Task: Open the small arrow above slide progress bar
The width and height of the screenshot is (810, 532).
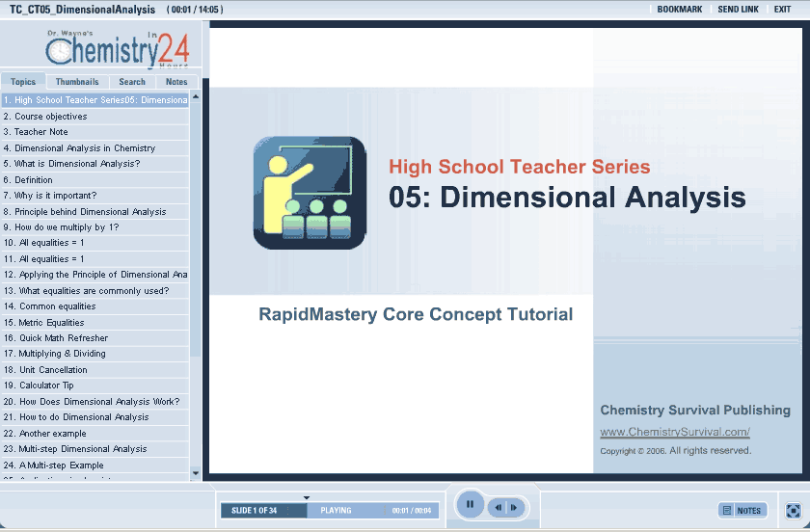Action: [x=307, y=498]
